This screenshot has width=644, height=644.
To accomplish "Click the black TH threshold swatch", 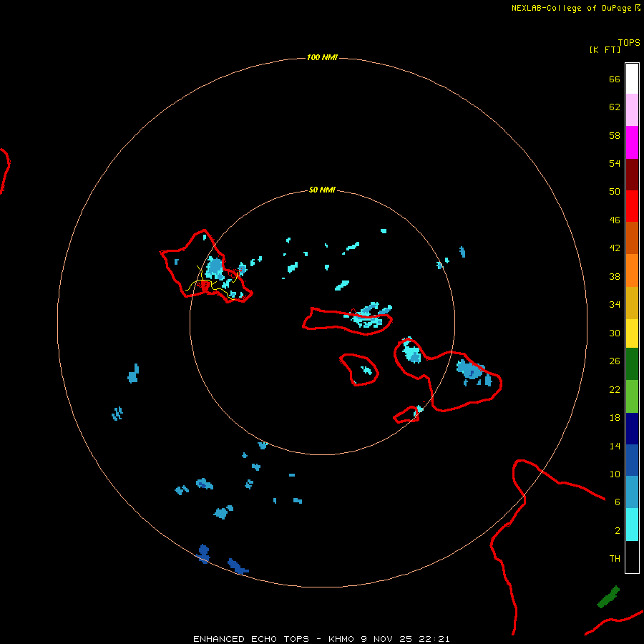I will [632, 557].
